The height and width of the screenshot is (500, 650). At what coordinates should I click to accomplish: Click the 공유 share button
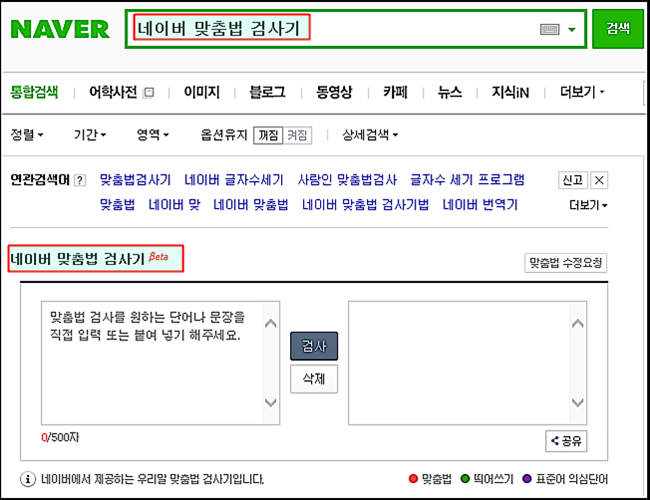[566, 441]
